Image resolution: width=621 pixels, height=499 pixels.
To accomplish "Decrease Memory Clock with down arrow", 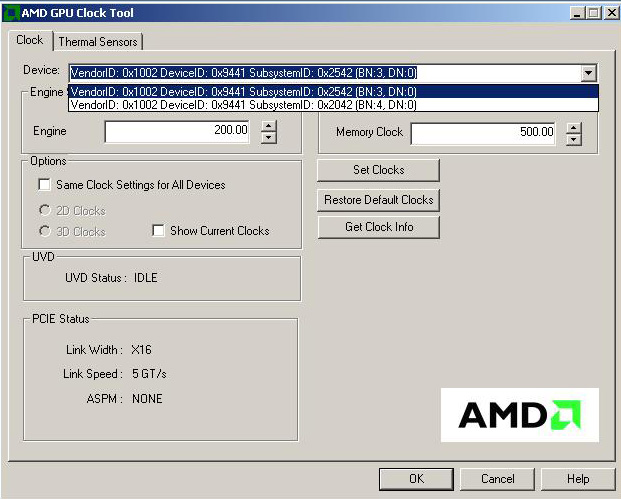I will click(x=573, y=139).
